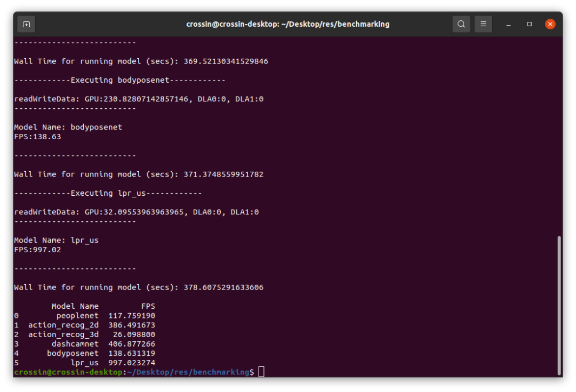This screenshot has height=392, width=576.
Task: Click the 'Model Name: lpr_us' line
Action: [x=56, y=241]
